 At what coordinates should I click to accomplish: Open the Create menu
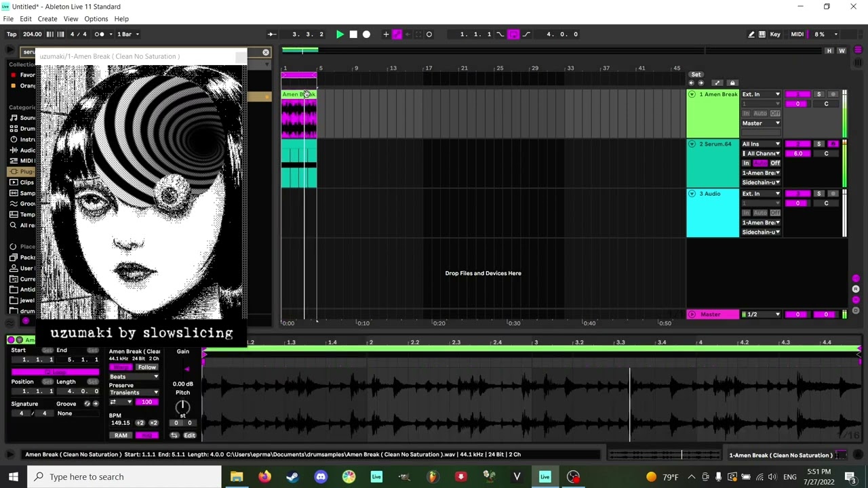coord(47,19)
